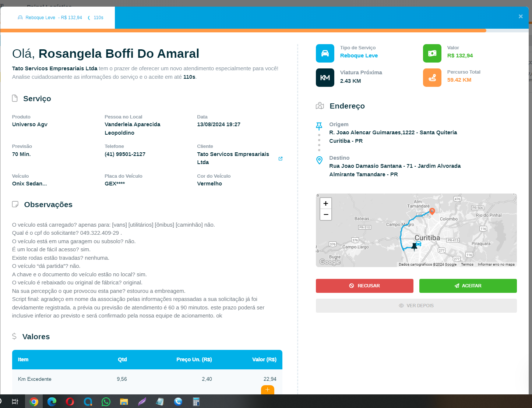
Task: Click the green money Valor icon
Action: pyautogui.click(x=432, y=53)
